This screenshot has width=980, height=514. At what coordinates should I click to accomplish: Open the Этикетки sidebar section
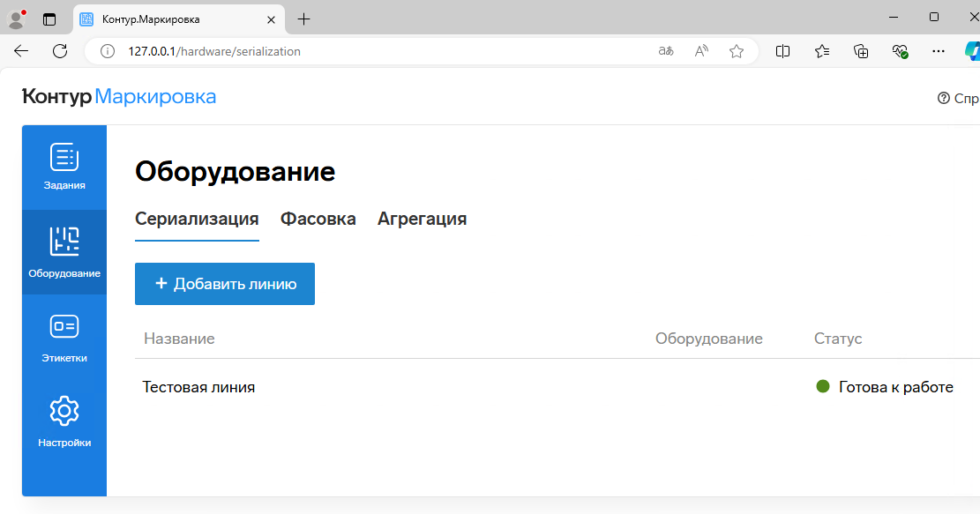(64, 337)
